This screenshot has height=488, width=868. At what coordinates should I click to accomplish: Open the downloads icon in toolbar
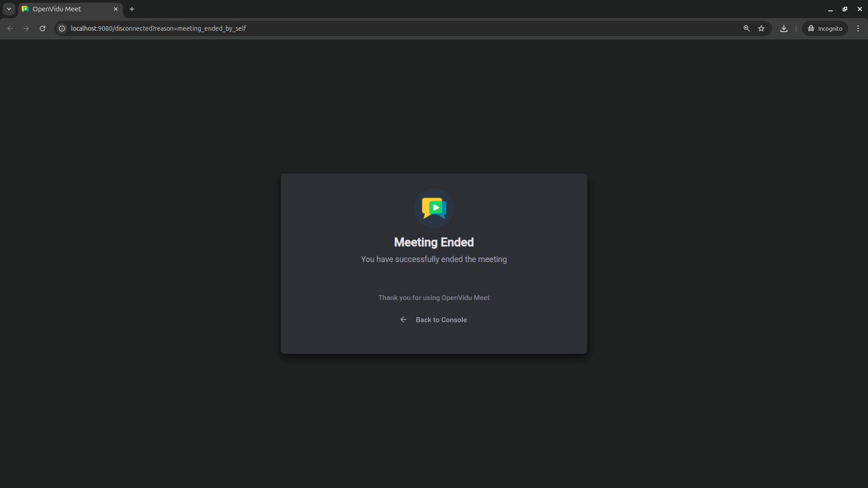tap(784, 28)
